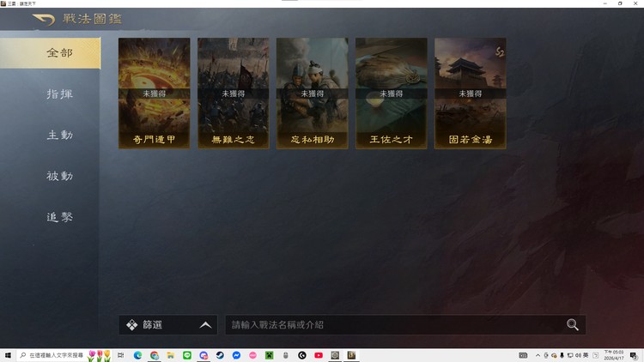Click the golden back arrow icon
644x362 pixels.
pos(44,19)
